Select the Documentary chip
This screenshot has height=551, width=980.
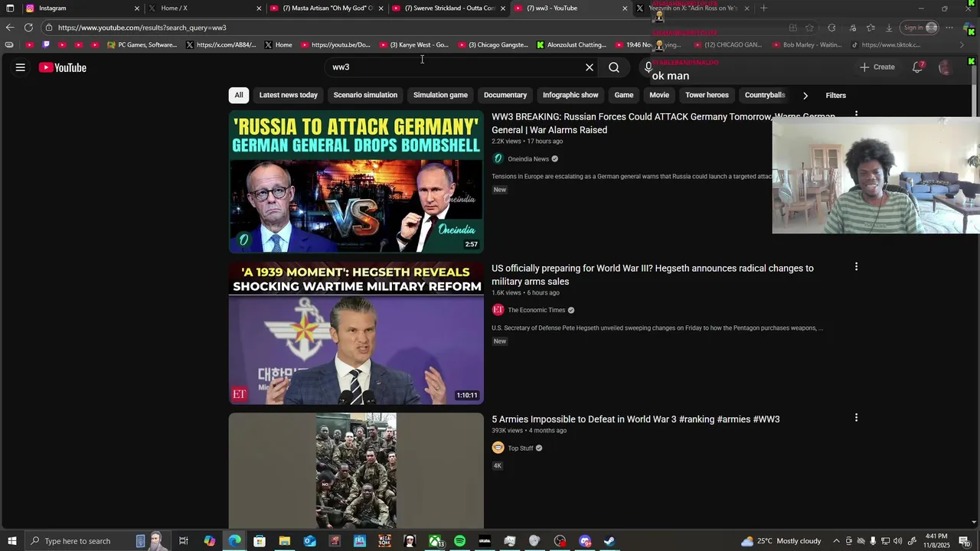click(505, 95)
